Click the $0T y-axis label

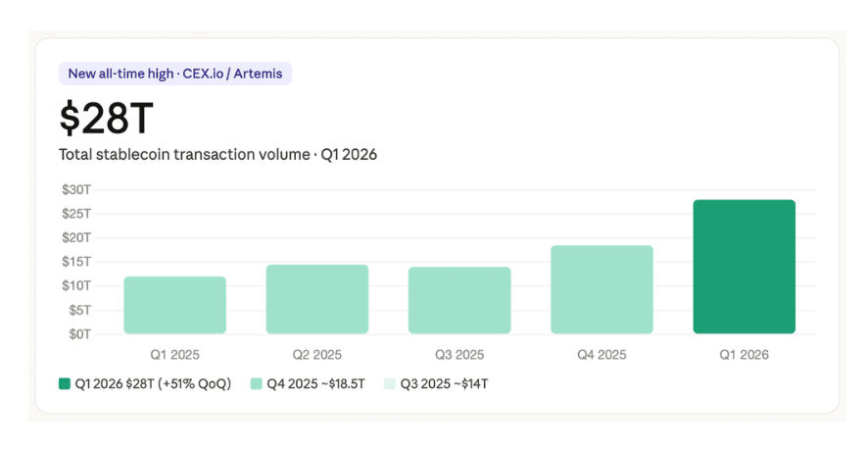coord(79,334)
